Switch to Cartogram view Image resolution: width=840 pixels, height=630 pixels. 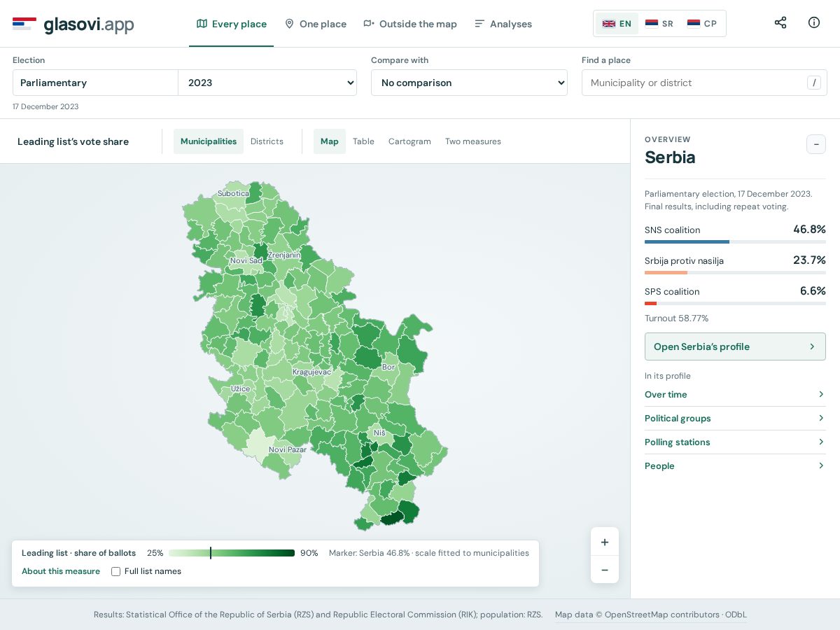click(x=409, y=141)
